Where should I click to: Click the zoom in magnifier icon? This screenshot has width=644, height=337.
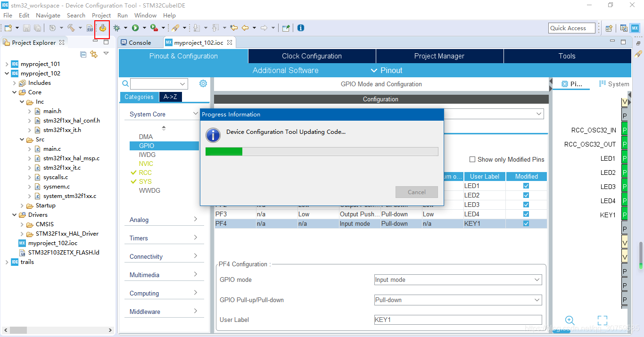[x=570, y=321]
